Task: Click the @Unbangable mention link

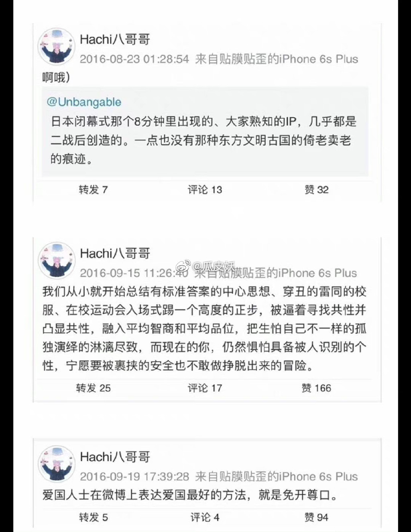Action: (84, 102)
